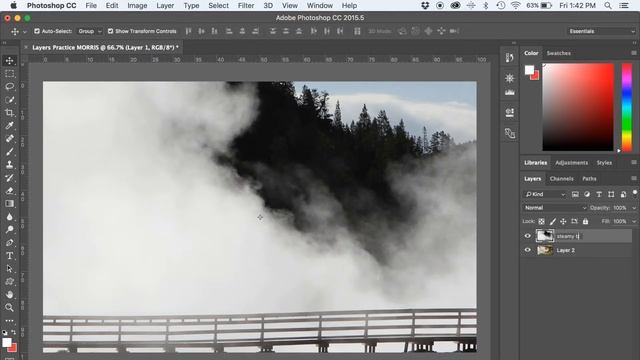Switch to the Styles tab
640x360 pixels.
[x=604, y=162]
